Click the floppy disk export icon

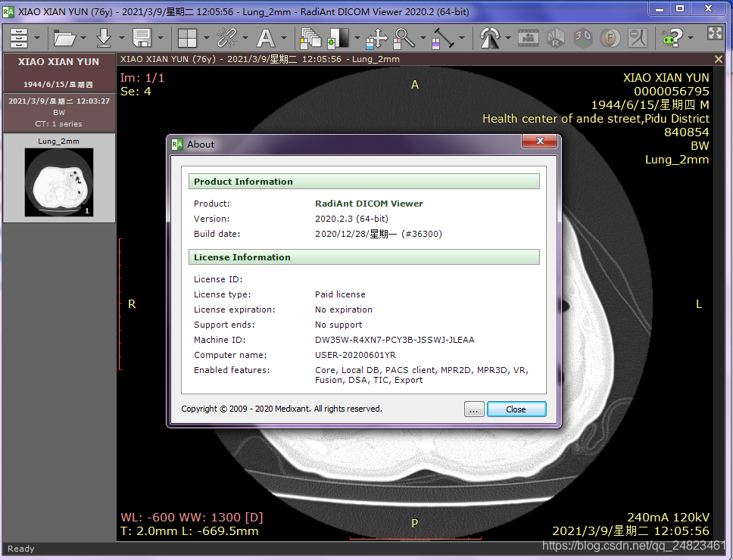142,38
